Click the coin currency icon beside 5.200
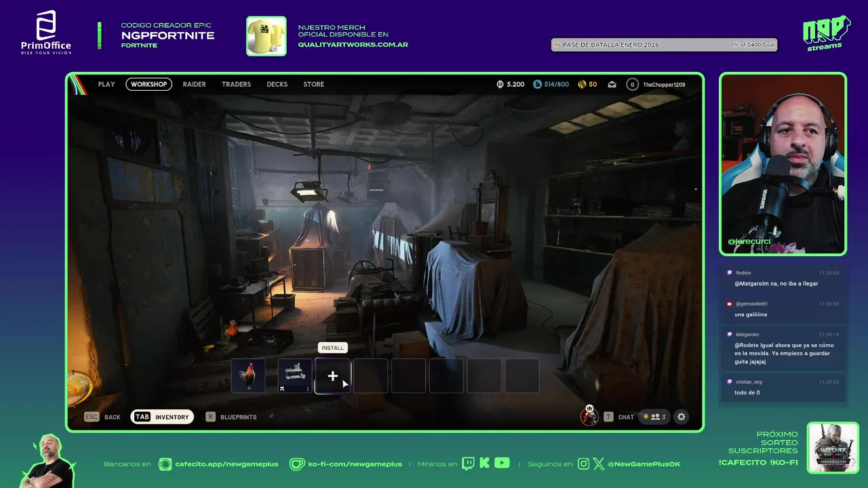868x488 pixels. point(500,84)
